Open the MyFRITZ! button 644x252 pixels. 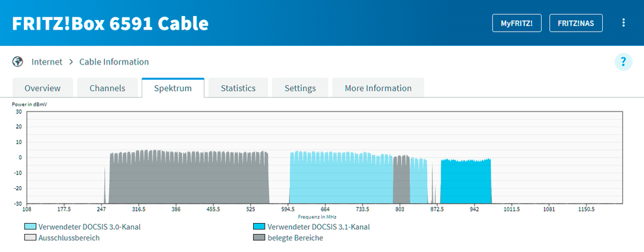tap(516, 23)
